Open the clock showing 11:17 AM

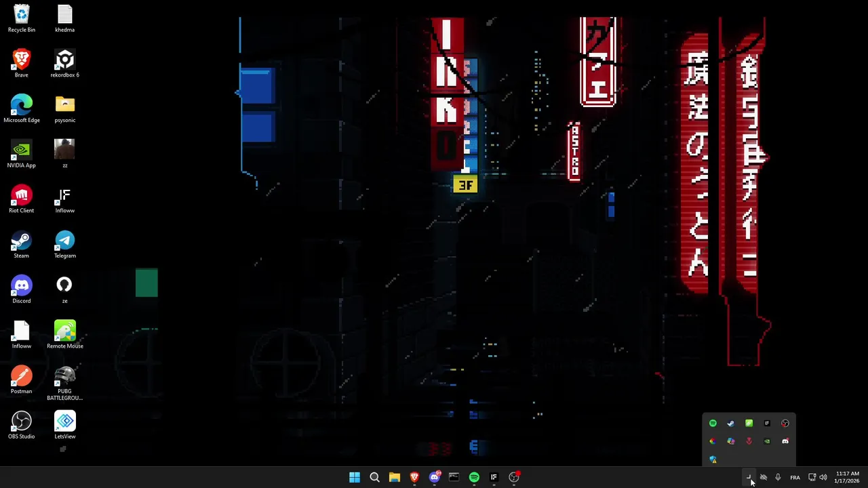pyautogui.click(x=847, y=477)
